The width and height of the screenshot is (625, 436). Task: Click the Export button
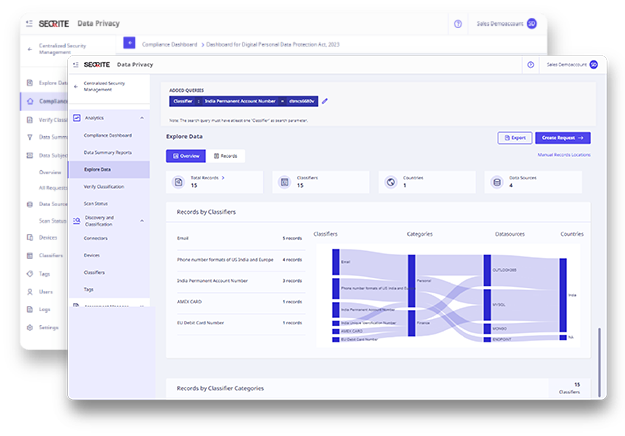(x=515, y=137)
